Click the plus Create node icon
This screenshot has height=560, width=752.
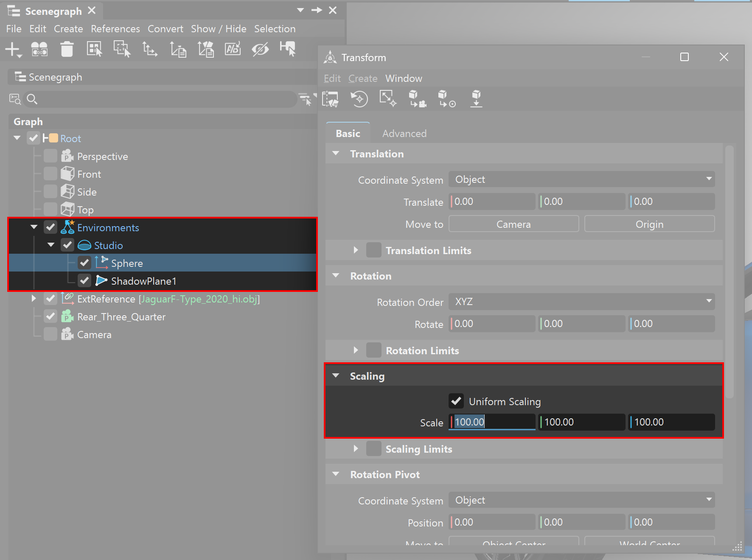click(x=13, y=50)
